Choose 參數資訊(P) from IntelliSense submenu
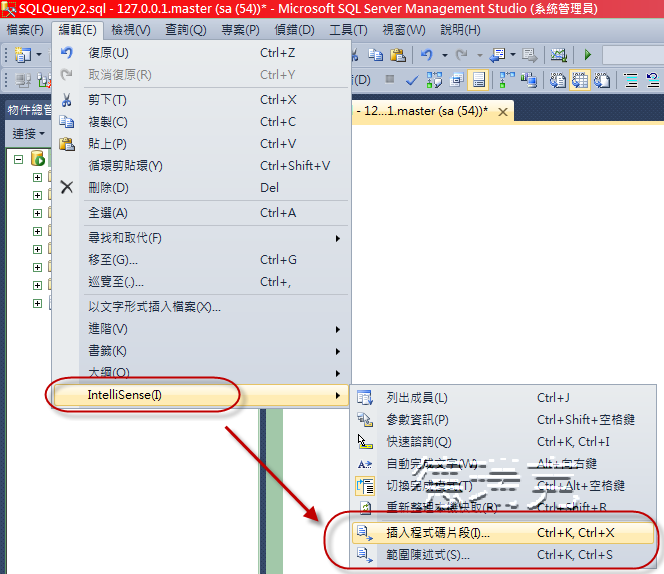The width and height of the screenshot is (664, 574). pyautogui.click(x=503, y=420)
